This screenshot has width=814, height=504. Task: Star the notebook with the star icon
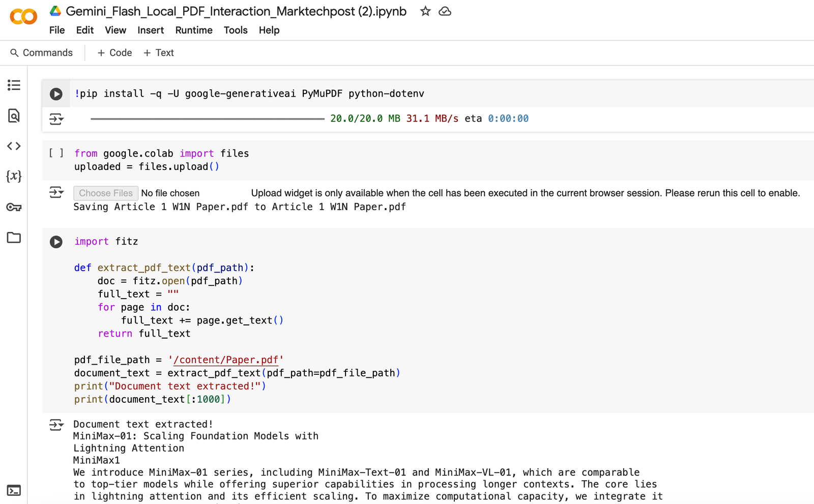[x=425, y=11]
